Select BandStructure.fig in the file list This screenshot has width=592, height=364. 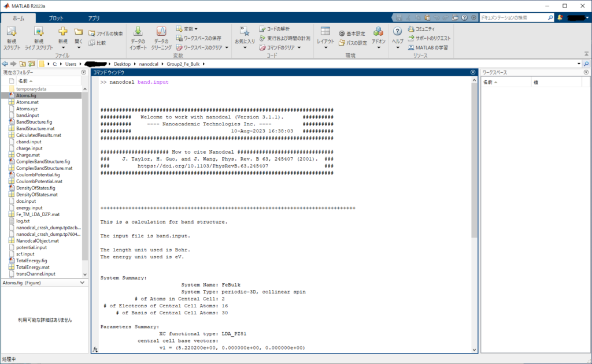click(x=34, y=122)
